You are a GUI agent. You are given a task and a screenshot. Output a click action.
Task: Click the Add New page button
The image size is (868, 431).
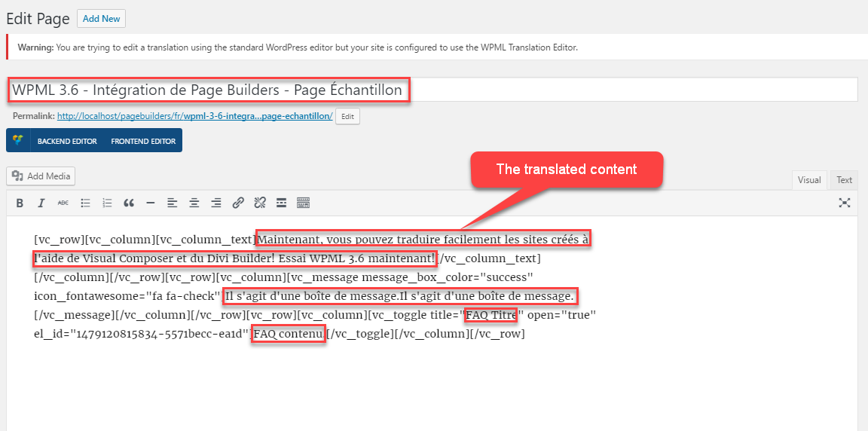coord(101,18)
